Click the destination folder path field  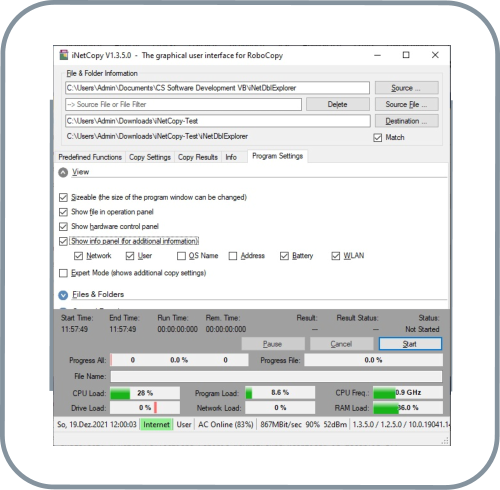point(218,121)
